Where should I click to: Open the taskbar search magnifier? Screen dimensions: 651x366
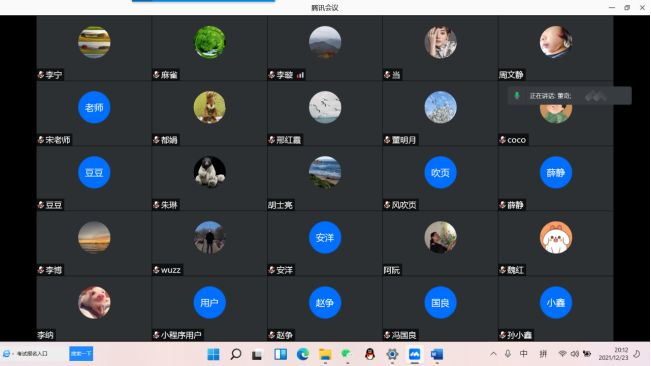coord(236,354)
